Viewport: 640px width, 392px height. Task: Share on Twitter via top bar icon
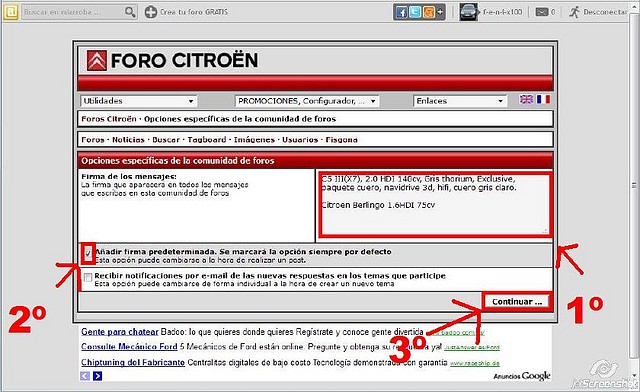tap(415, 13)
